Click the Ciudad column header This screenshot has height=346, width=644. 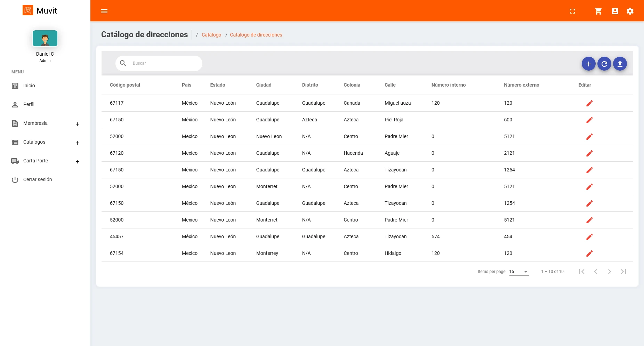tap(264, 85)
